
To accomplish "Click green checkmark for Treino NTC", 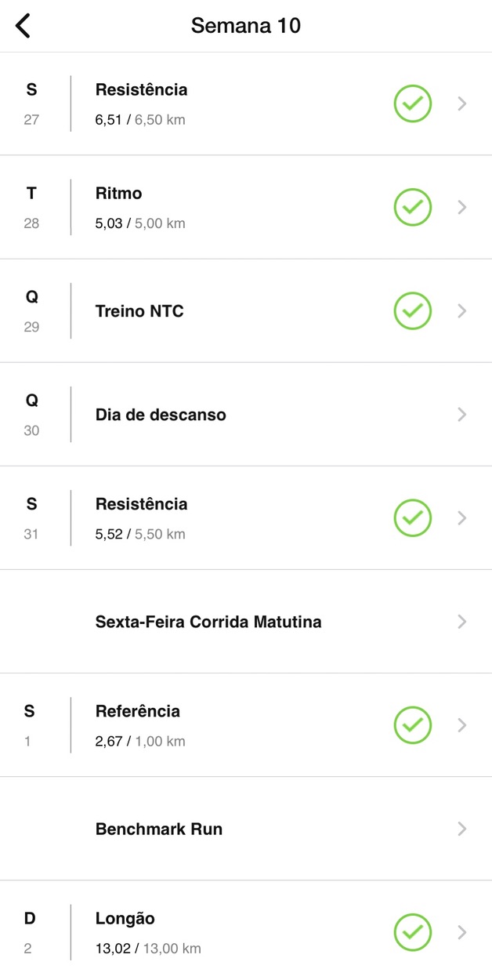I will pos(412,310).
